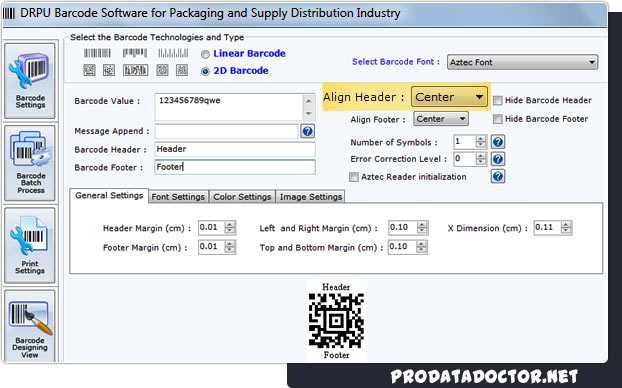Click the fourth 2D barcode sample icon

162,70
